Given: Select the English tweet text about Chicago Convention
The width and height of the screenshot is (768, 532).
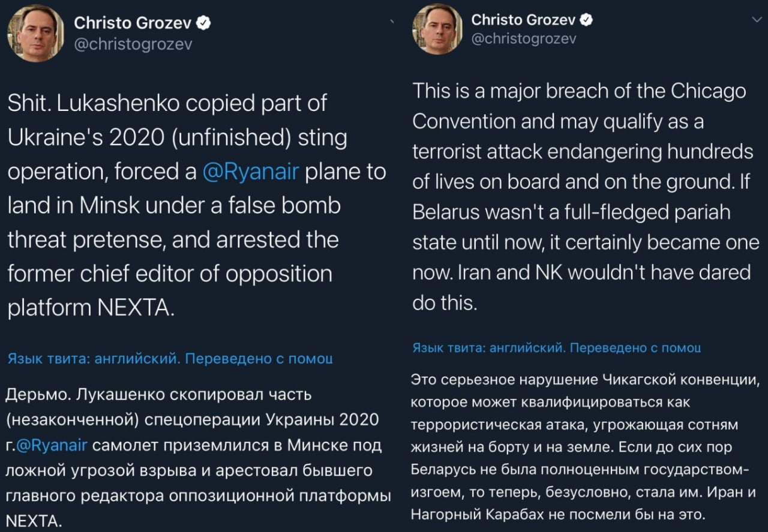Looking at the screenshot, I should (582, 197).
